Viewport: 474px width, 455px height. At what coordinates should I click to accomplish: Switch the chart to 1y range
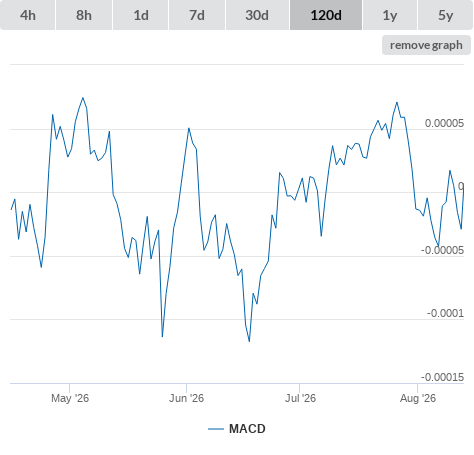tap(390, 15)
